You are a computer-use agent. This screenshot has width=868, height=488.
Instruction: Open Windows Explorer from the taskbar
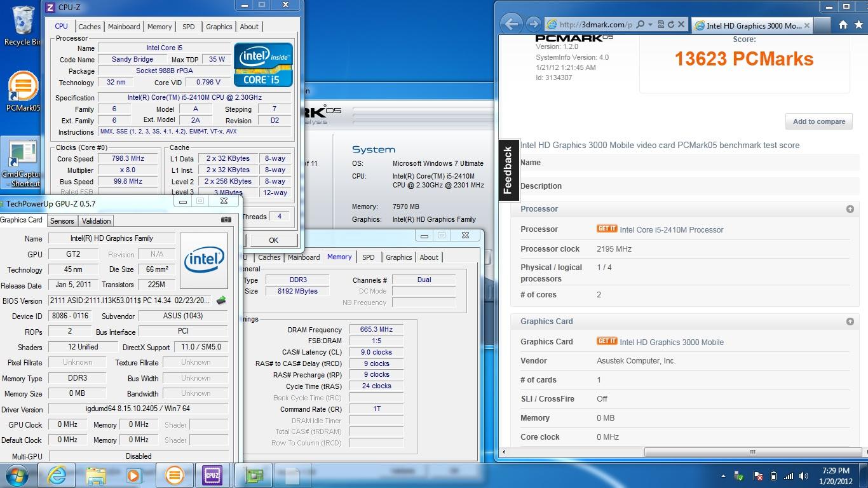[x=97, y=475]
